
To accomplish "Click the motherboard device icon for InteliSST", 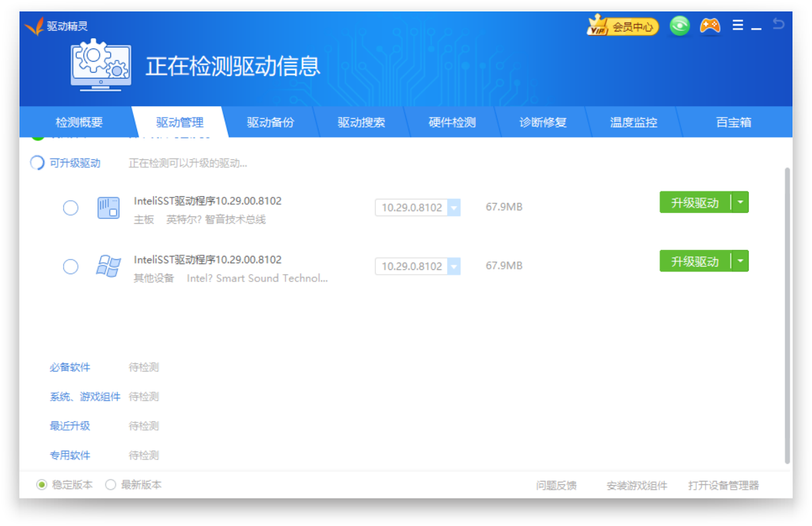I will point(108,207).
